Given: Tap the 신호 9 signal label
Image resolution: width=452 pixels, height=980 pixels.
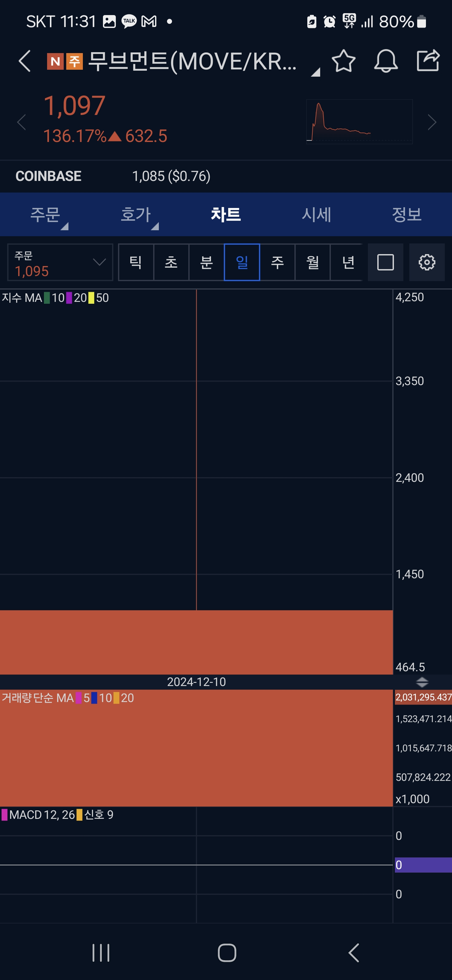Looking at the screenshot, I should click(x=99, y=815).
